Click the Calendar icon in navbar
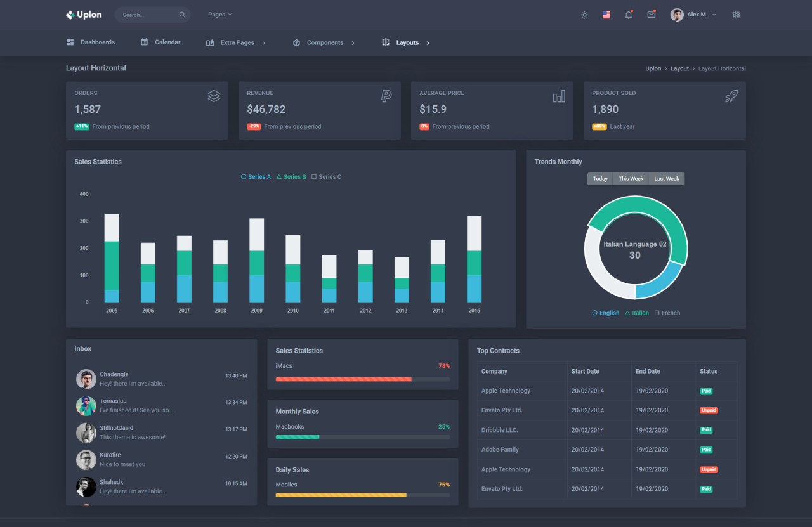The image size is (812, 527). tap(145, 42)
